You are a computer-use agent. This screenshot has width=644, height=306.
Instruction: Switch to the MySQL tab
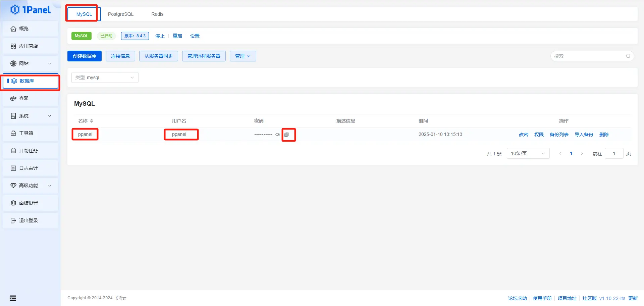pyautogui.click(x=84, y=14)
